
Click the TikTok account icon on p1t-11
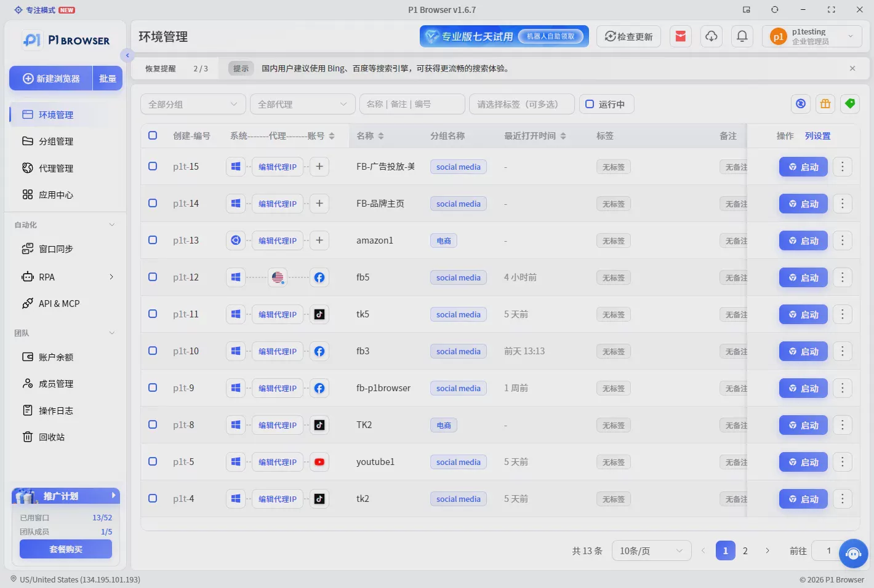pyautogui.click(x=319, y=314)
